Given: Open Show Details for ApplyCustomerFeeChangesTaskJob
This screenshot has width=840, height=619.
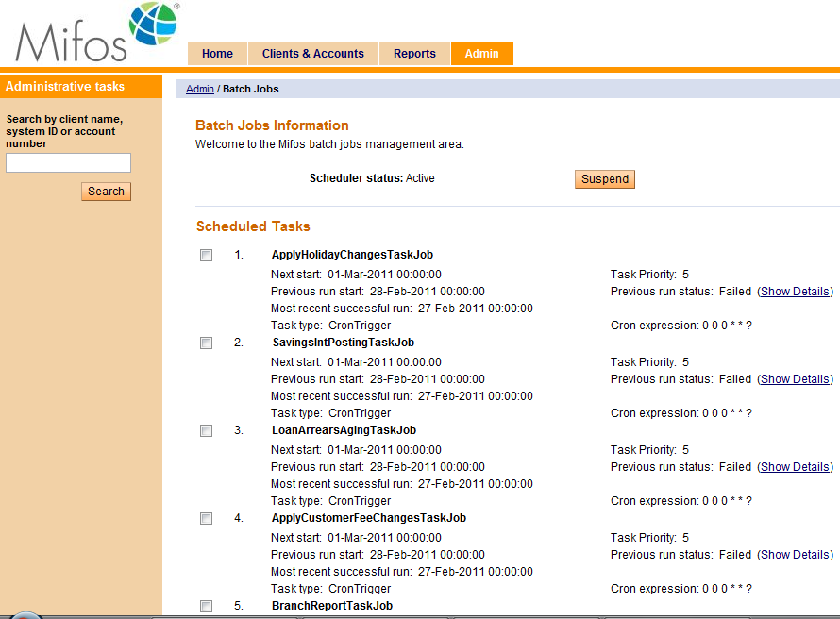Looking at the screenshot, I should coord(796,555).
